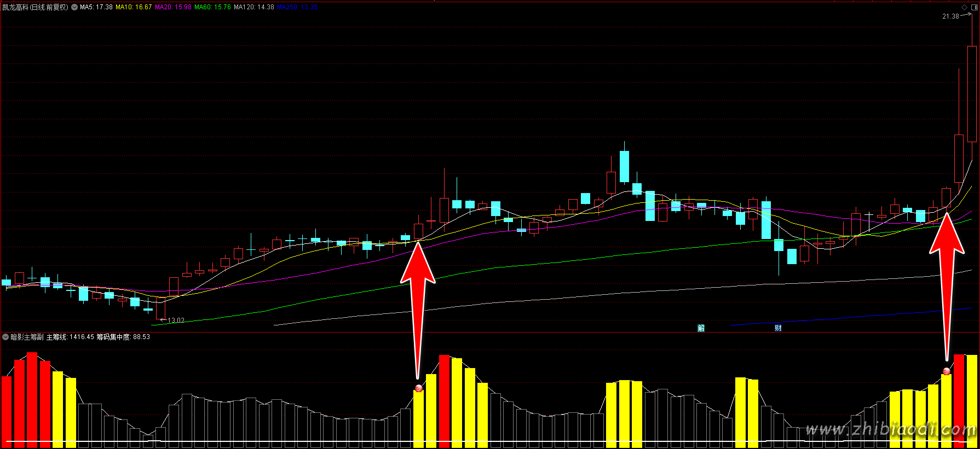Click the magenta MA20 label
Image resolution: width=980 pixels, height=449 pixels.
[173, 7]
